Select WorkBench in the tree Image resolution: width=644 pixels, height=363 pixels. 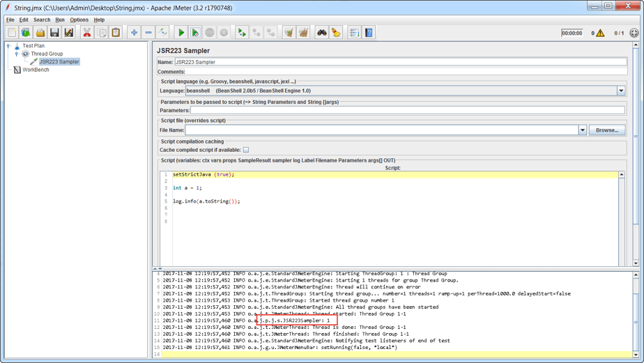click(36, 70)
